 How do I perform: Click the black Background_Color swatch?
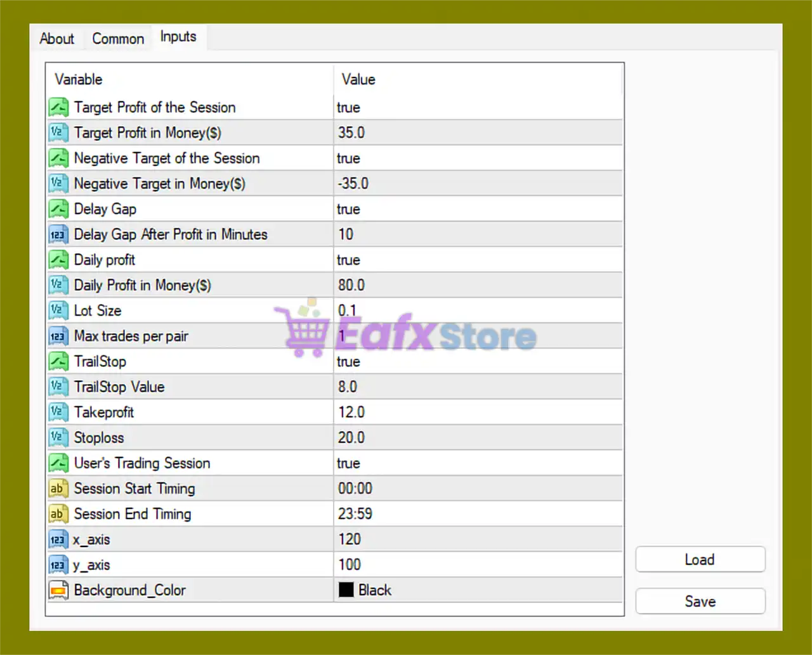pos(346,590)
